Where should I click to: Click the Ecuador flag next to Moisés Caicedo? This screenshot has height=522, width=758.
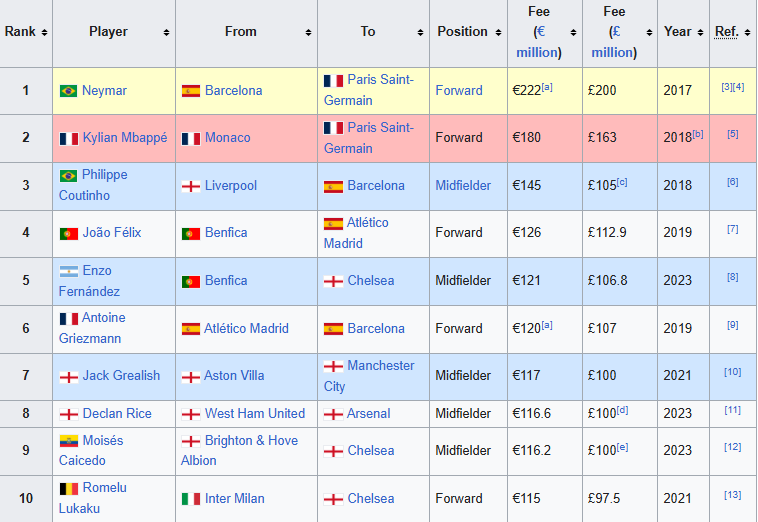68,441
